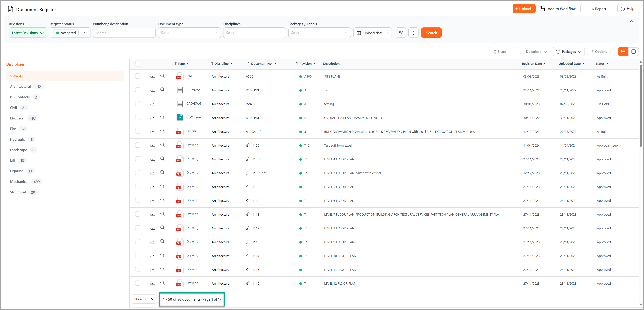Click Add to Workflow button
Screen dimensions: 644x310
click(558, 9)
